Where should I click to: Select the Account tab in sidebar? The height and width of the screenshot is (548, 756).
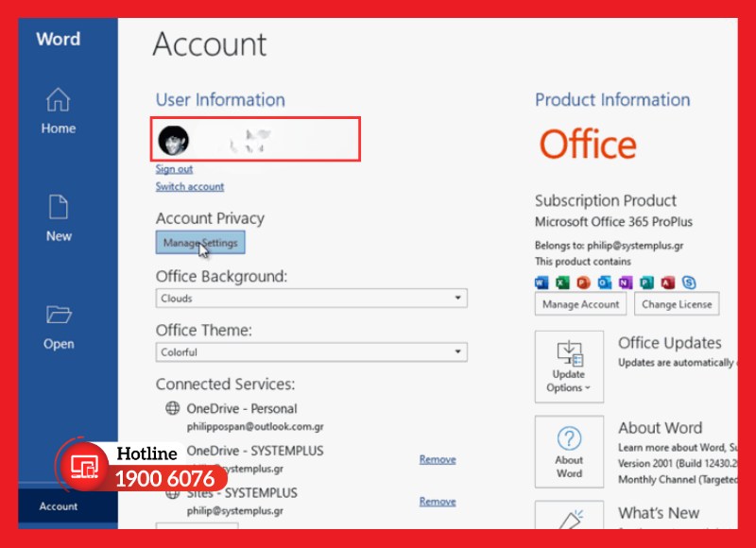pos(59,506)
